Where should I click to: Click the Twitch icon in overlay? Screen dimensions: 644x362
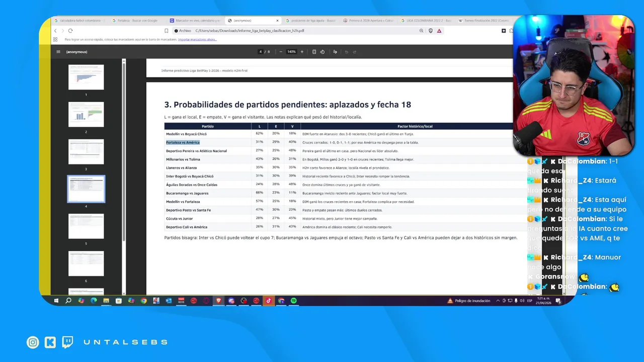[67, 342]
